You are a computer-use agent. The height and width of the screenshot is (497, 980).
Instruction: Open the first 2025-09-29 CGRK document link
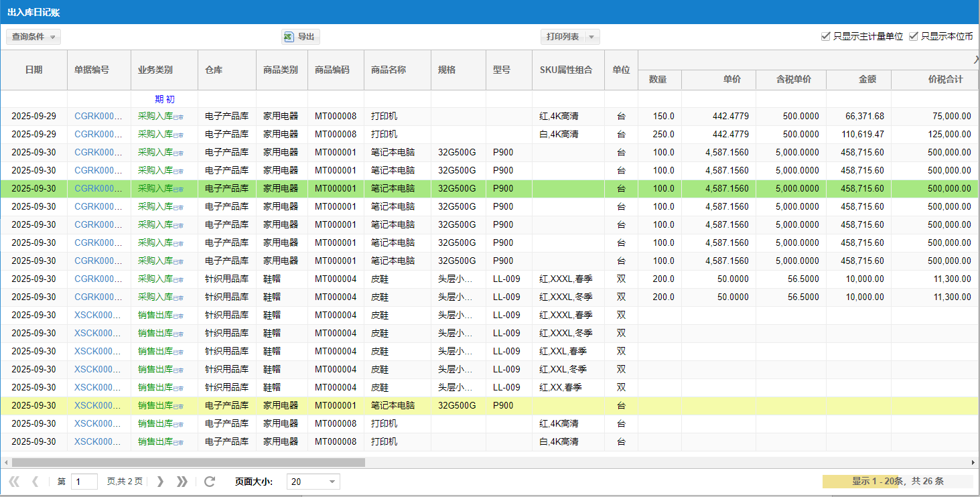point(98,117)
